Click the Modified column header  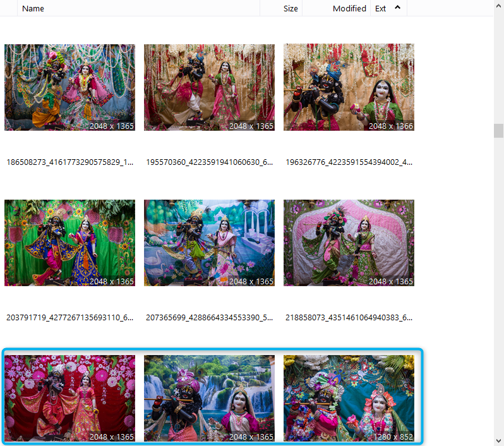[349, 8]
